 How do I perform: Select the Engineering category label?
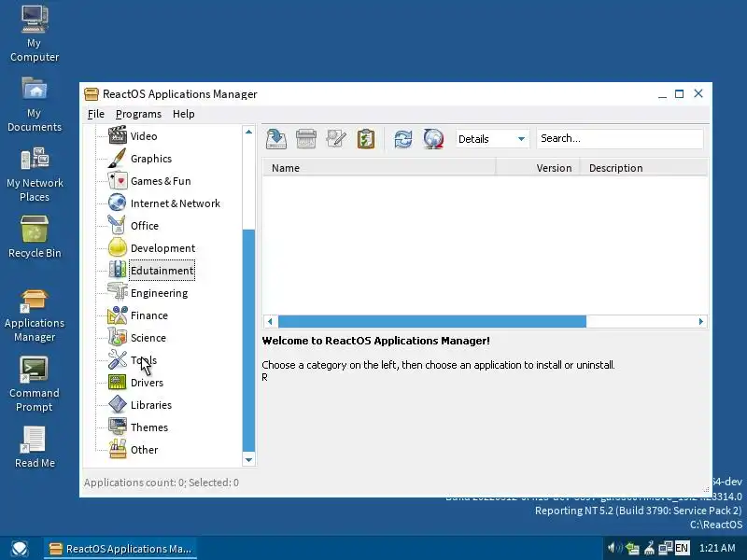click(x=159, y=293)
